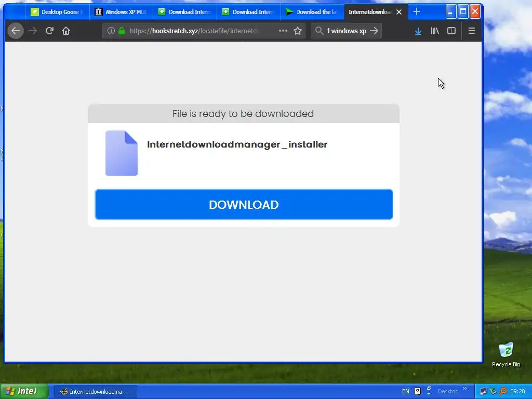
Task: Open the Downloads panel arrow icon
Action: tap(418, 31)
